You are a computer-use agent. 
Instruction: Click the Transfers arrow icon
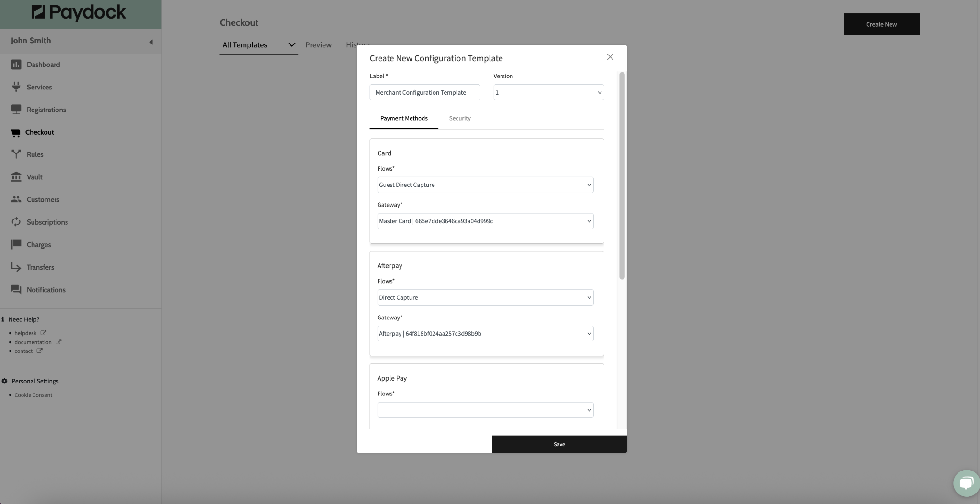(16, 267)
